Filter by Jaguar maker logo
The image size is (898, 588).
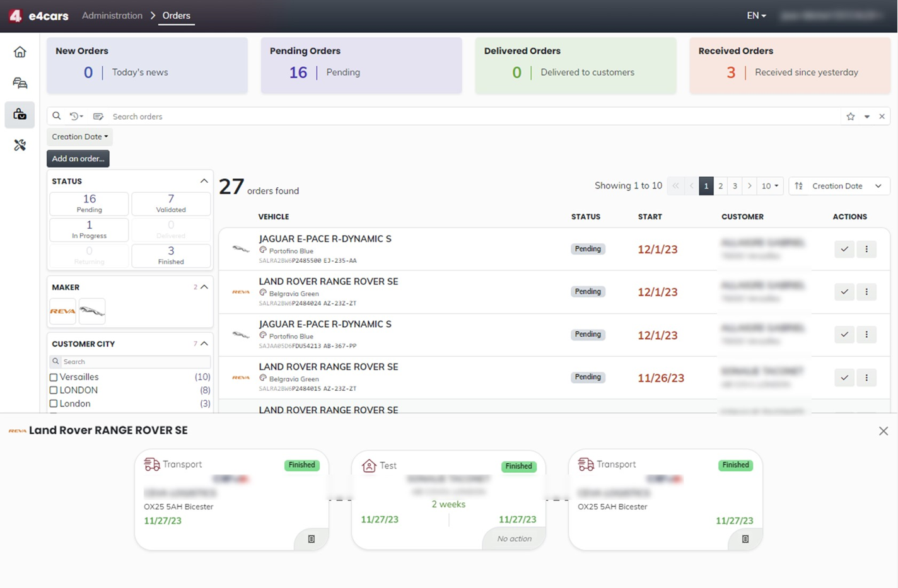(x=92, y=311)
